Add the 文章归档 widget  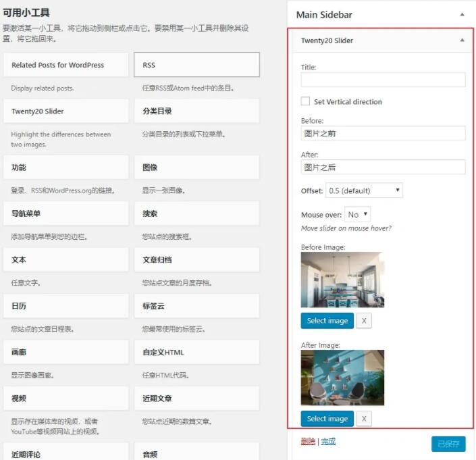196,259
